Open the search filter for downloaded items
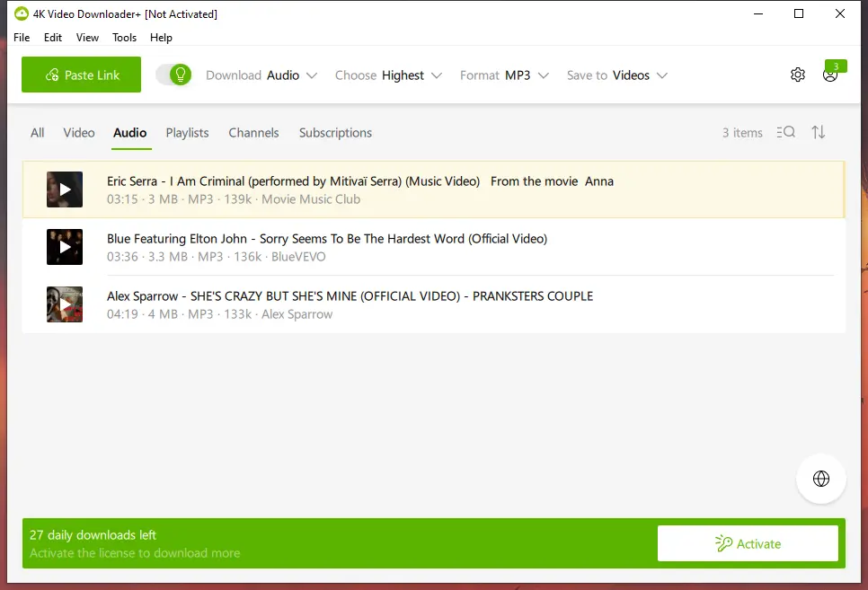 coord(785,132)
